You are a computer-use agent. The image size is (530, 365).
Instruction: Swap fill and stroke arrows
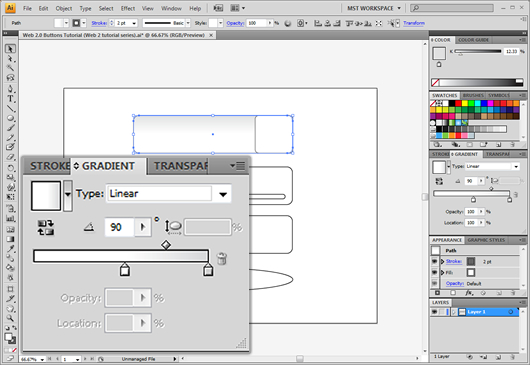coord(15,327)
